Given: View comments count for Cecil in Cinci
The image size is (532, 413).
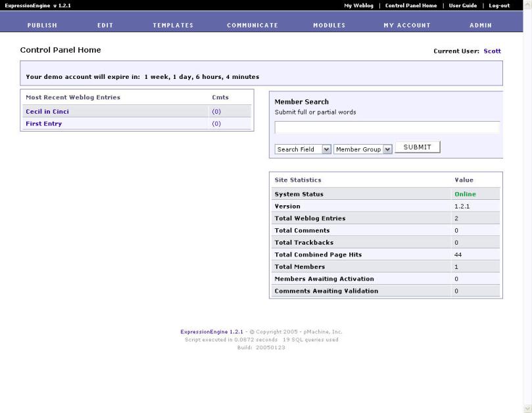Looking at the screenshot, I should [216, 112].
